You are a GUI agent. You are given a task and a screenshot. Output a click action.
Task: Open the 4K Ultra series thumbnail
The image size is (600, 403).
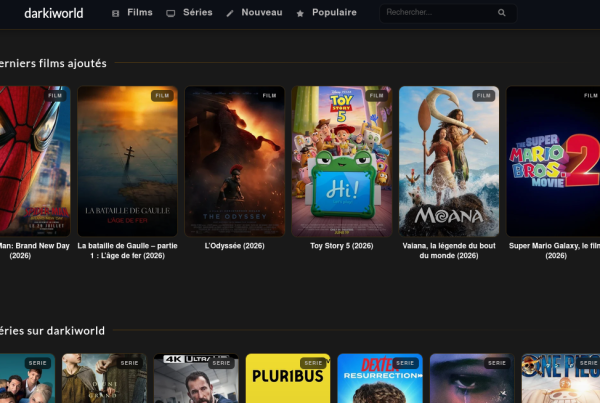coord(196,378)
